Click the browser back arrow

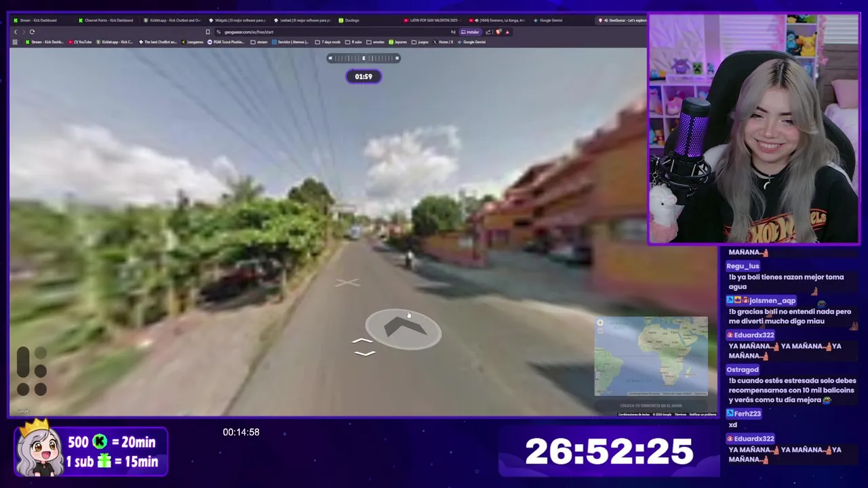16,32
